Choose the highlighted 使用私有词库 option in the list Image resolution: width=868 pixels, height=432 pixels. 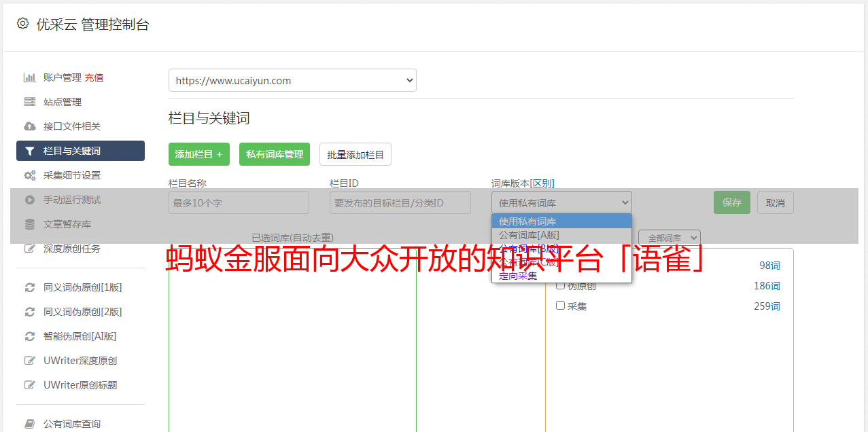561,221
